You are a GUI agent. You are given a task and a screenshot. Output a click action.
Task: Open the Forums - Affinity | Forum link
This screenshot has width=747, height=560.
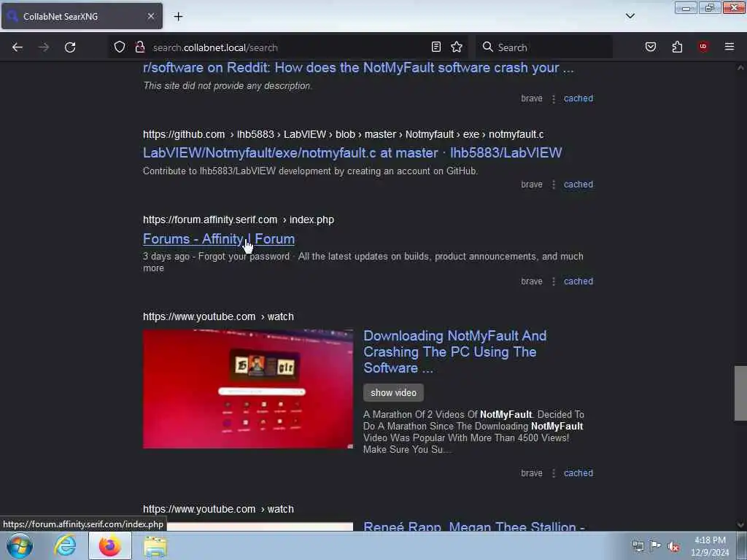(x=219, y=239)
